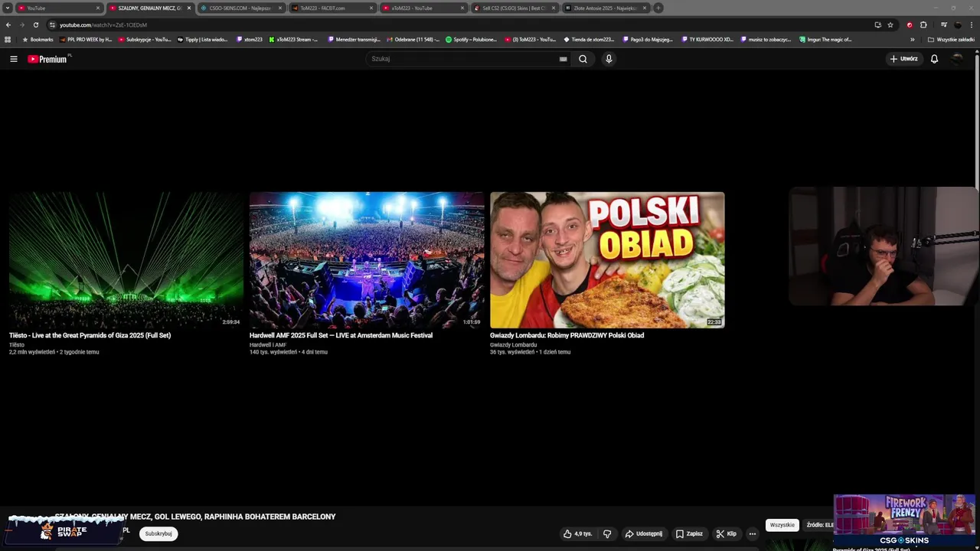This screenshot has height=551, width=980.
Task: Open xtom223 bookmark
Action: [250, 40]
